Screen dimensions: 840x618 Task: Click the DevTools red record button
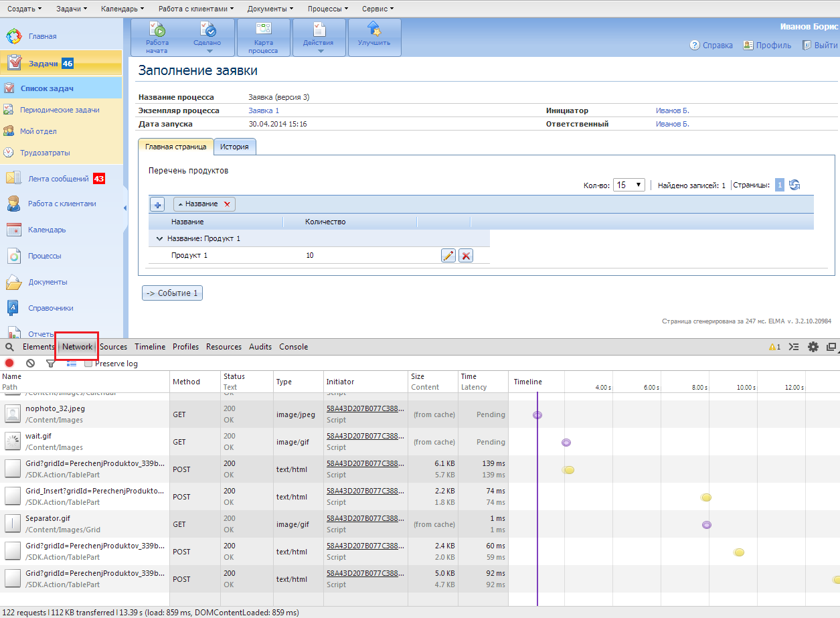[x=9, y=364]
